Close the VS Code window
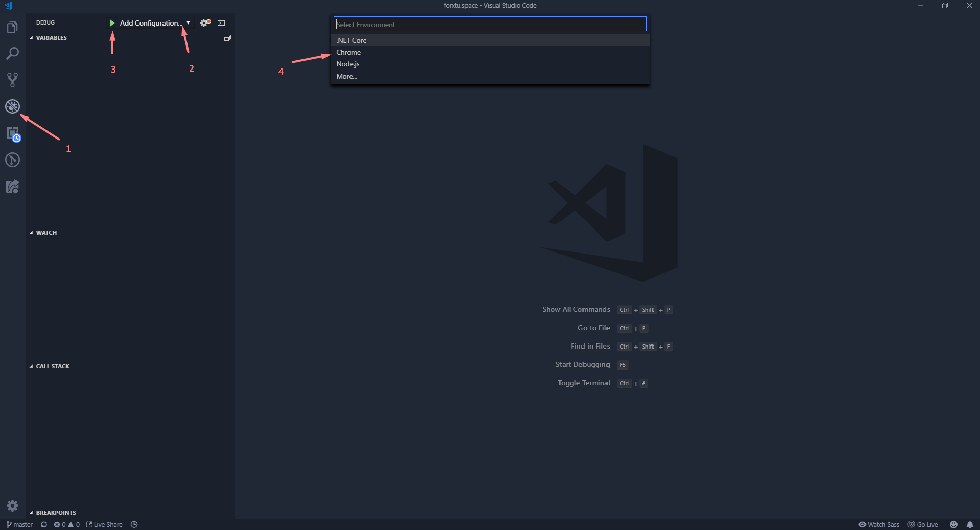 969,6
